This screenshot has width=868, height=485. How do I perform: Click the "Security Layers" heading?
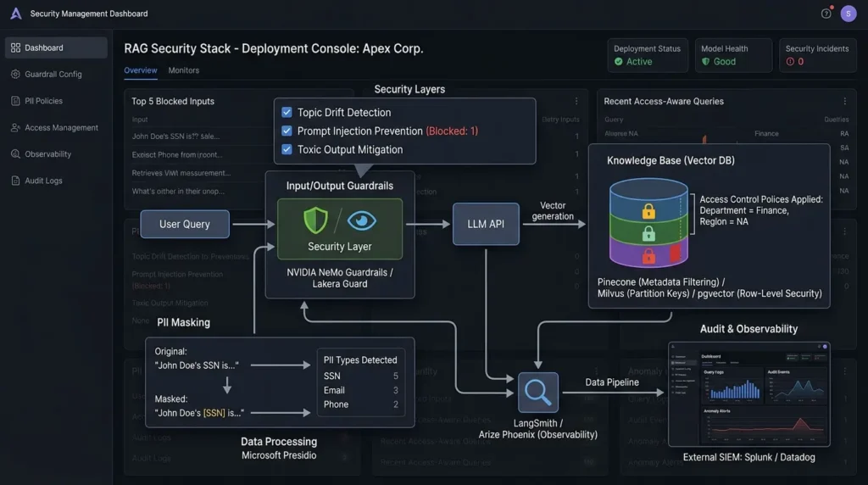click(x=409, y=89)
